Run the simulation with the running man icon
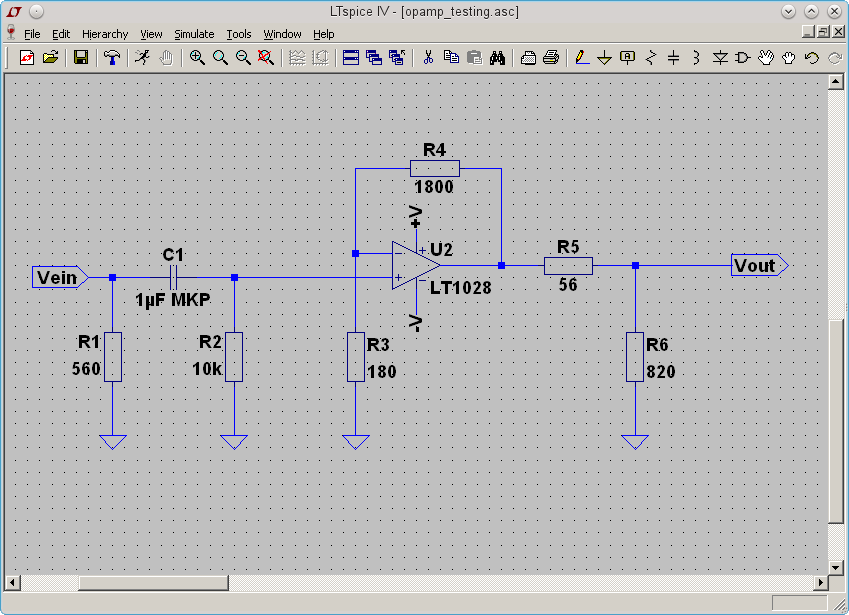Screen dimensions: 849x615 142,57
